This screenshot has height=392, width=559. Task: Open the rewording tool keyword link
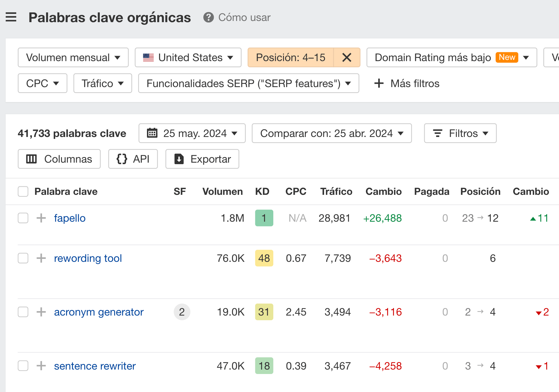[88, 258]
